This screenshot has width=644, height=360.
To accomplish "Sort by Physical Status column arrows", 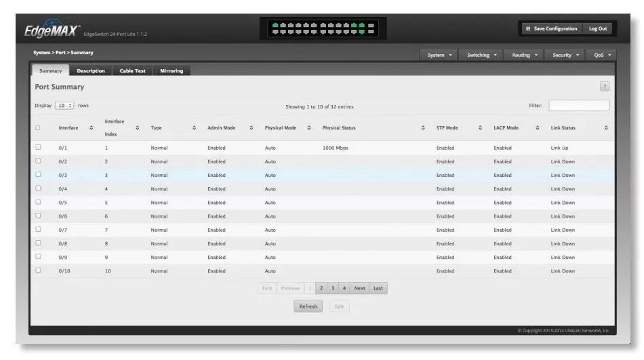I will tap(422, 128).
